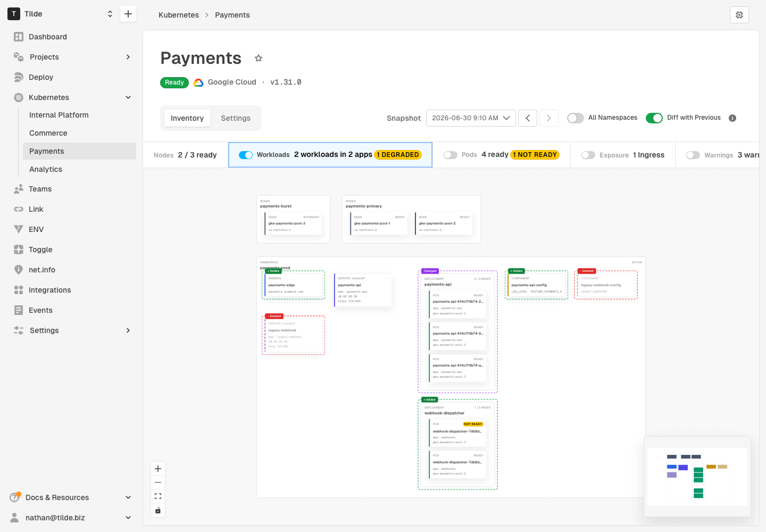This screenshot has height=532, width=766.
Task: Click the net.info sidebar icon
Action: coord(19,270)
